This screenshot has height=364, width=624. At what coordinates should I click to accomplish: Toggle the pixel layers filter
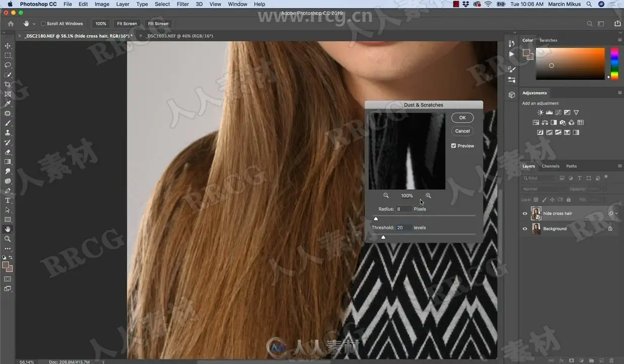pyautogui.click(x=562, y=178)
